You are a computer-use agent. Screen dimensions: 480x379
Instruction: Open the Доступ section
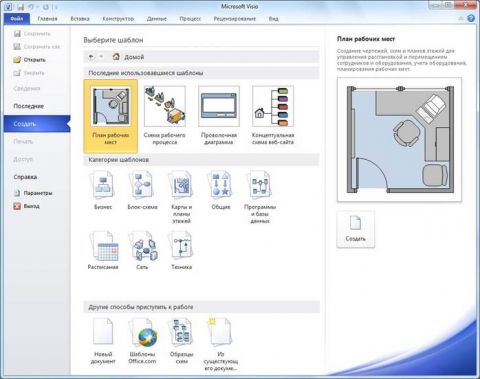[23, 159]
